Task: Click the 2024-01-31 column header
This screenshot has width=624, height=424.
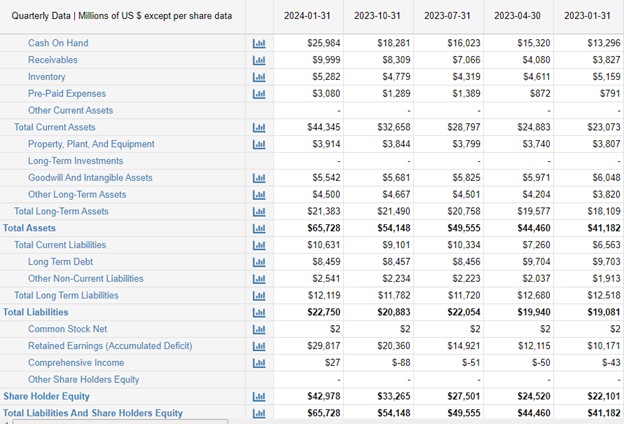Action: tap(307, 16)
